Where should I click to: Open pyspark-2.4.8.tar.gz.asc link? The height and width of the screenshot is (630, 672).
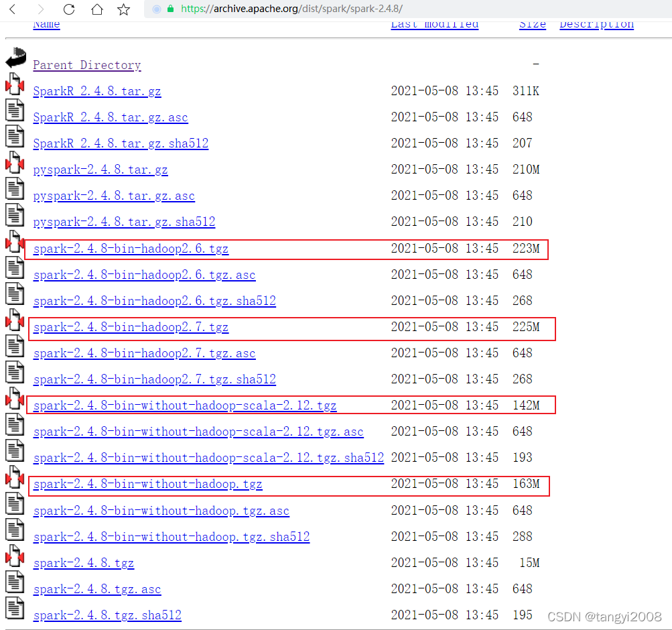pos(114,196)
